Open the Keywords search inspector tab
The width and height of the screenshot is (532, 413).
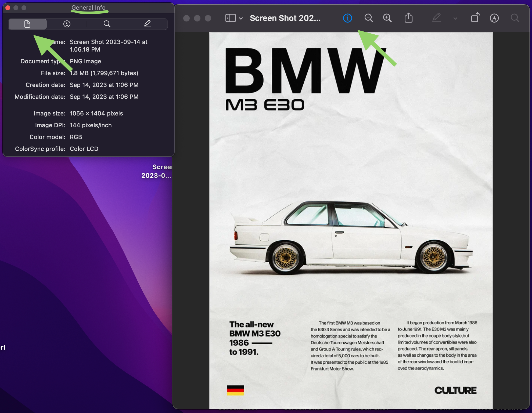tap(107, 24)
